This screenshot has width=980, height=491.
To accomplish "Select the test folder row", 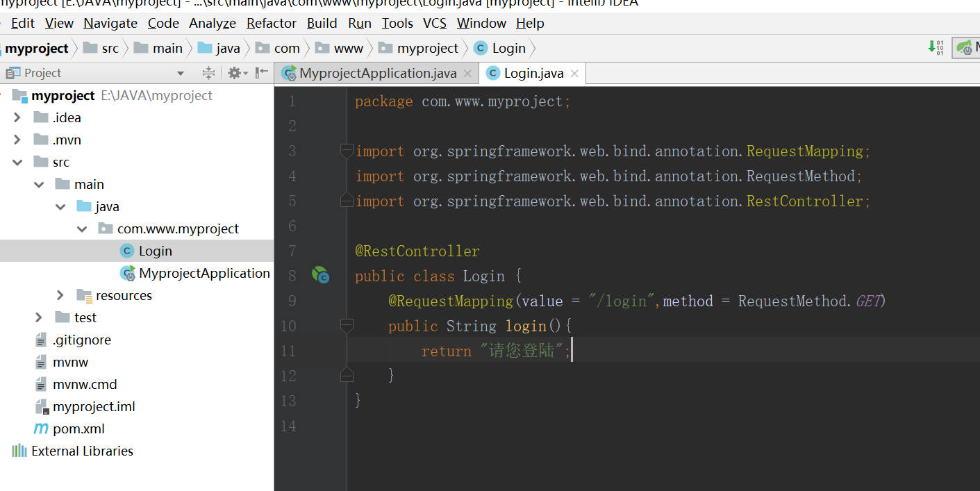I will point(137,317).
